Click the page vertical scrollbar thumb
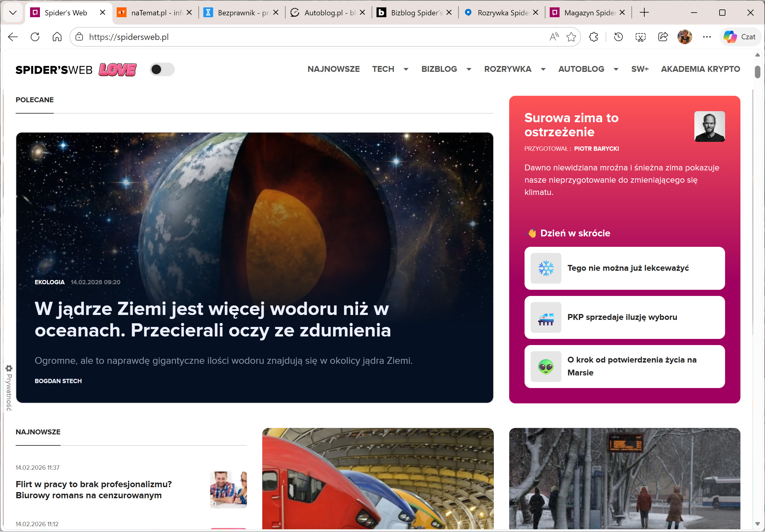The height and width of the screenshot is (532, 765). 757,72
